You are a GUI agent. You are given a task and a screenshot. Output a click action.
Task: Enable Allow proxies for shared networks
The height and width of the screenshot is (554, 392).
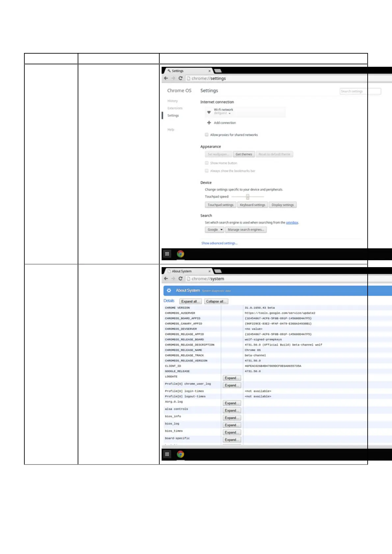tap(207, 135)
